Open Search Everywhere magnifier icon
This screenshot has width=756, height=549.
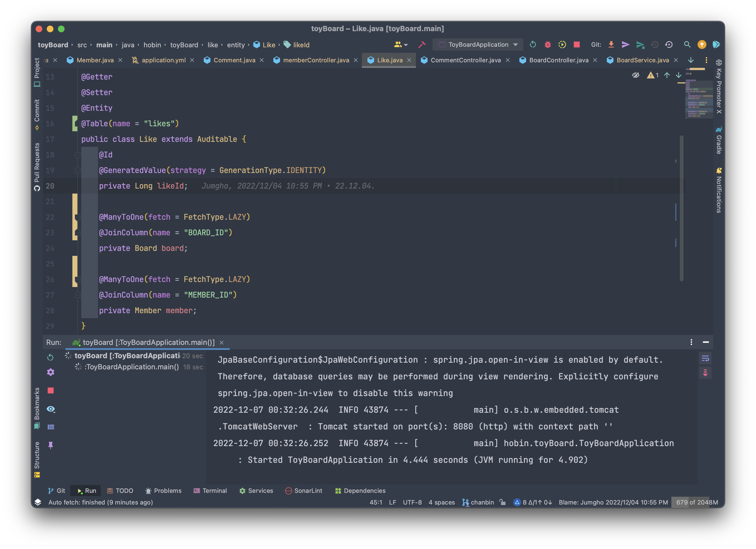click(x=687, y=45)
